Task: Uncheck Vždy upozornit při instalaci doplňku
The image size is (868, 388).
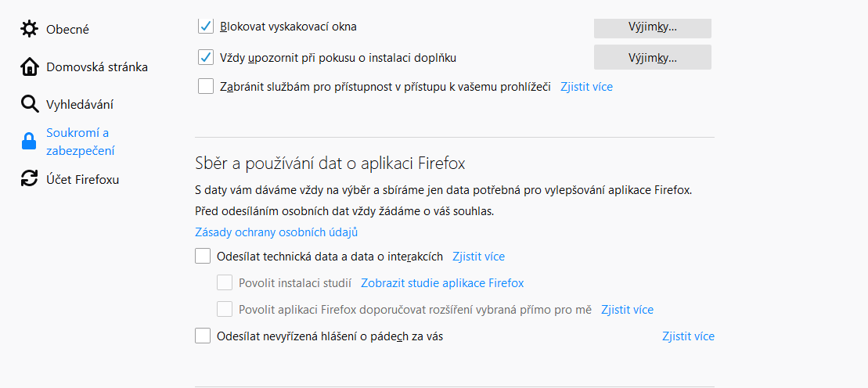Action: [206, 57]
